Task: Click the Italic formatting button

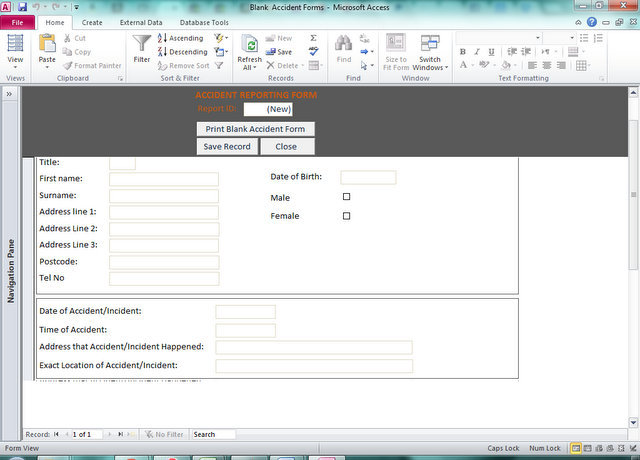Action: [476, 51]
